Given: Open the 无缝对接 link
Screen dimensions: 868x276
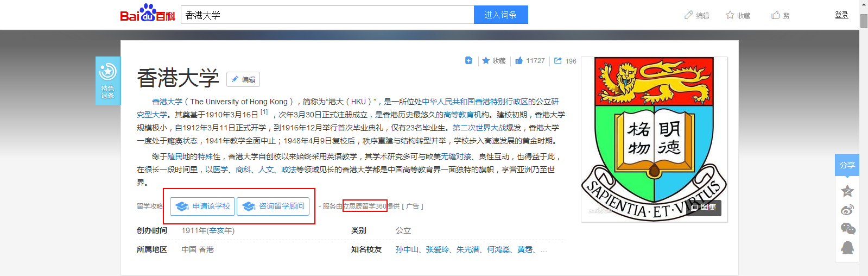Looking at the screenshot, I should (456, 156).
